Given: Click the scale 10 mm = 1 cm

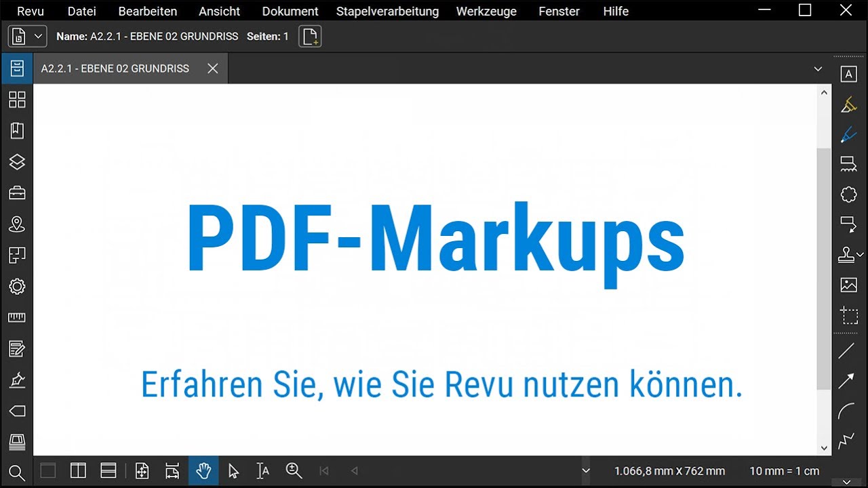Looking at the screenshot, I should (784, 471).
